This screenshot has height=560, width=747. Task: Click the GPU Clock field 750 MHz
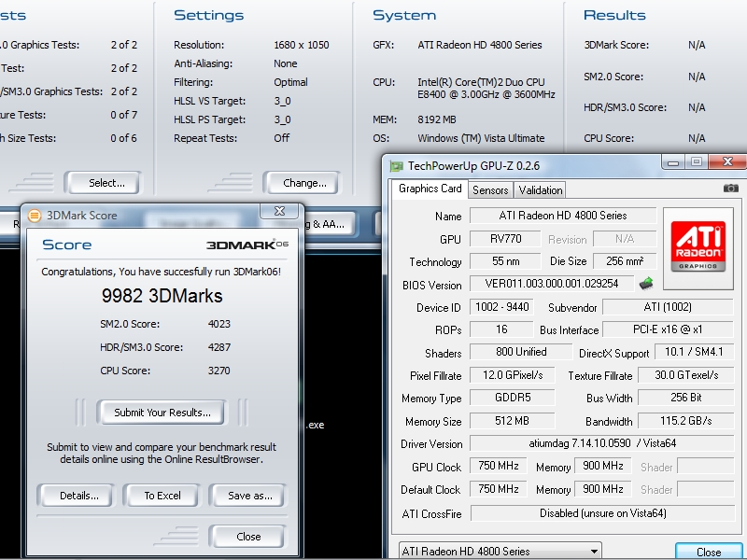(498, 466)
